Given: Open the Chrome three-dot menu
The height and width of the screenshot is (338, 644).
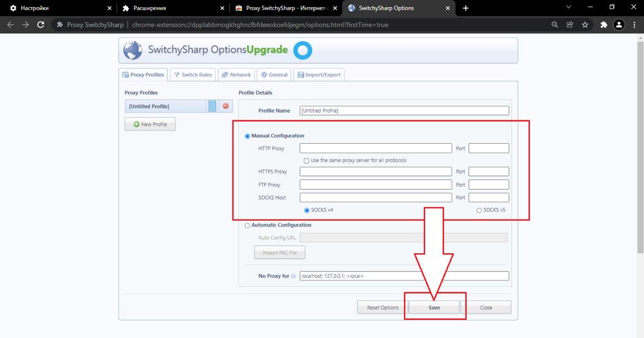Looking at the screenshot, I should pyautogui.click(x=634, y=25).
